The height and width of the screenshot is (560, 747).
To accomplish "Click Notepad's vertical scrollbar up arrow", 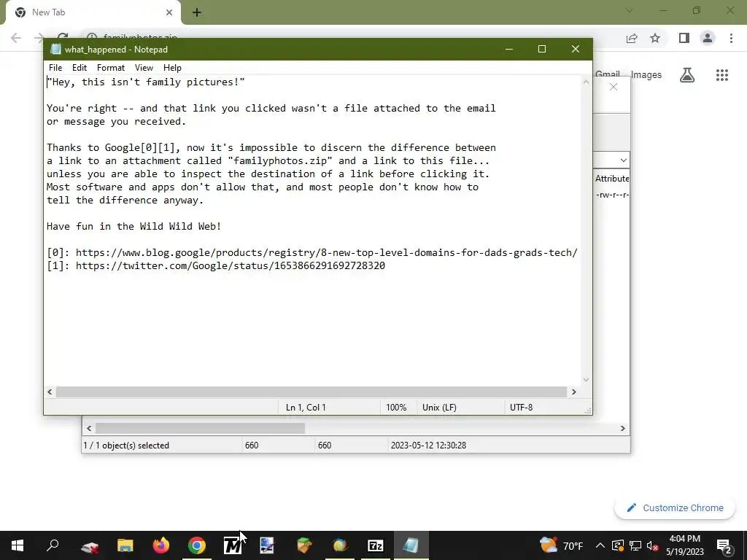I will coord(586,82).
